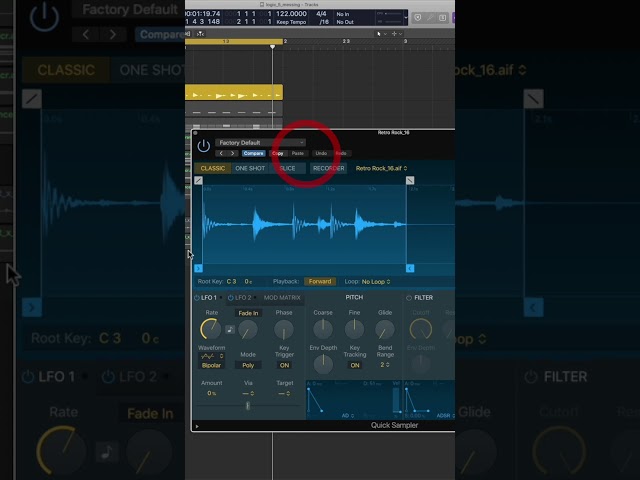Click the tuner icon in the control bar
The height and width of the screenshot is (480, 640).
click(x=430, y=18)
